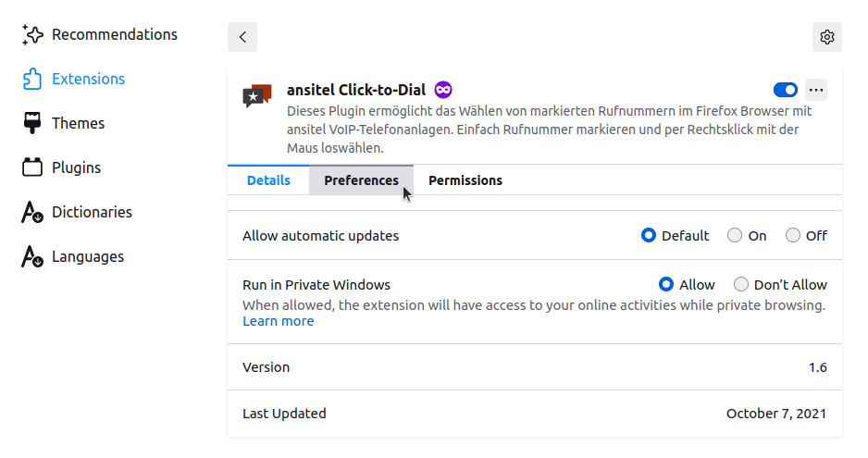The height and width of the screenshot is (458, 868).
Task: Set automatic updates to Off
Action: [x=793, y=236]
